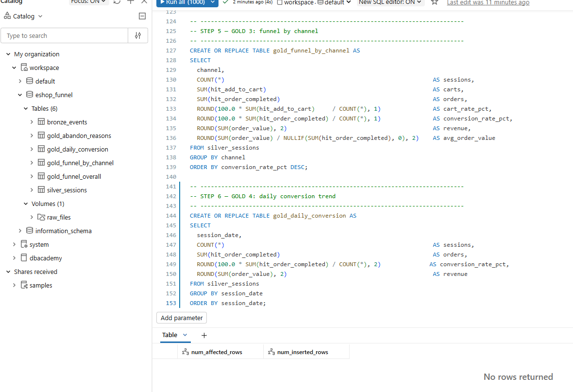Open the catalog search filter options
This screenshot has width=573, height=392.
pyautogui.click(x=138, y=35)
